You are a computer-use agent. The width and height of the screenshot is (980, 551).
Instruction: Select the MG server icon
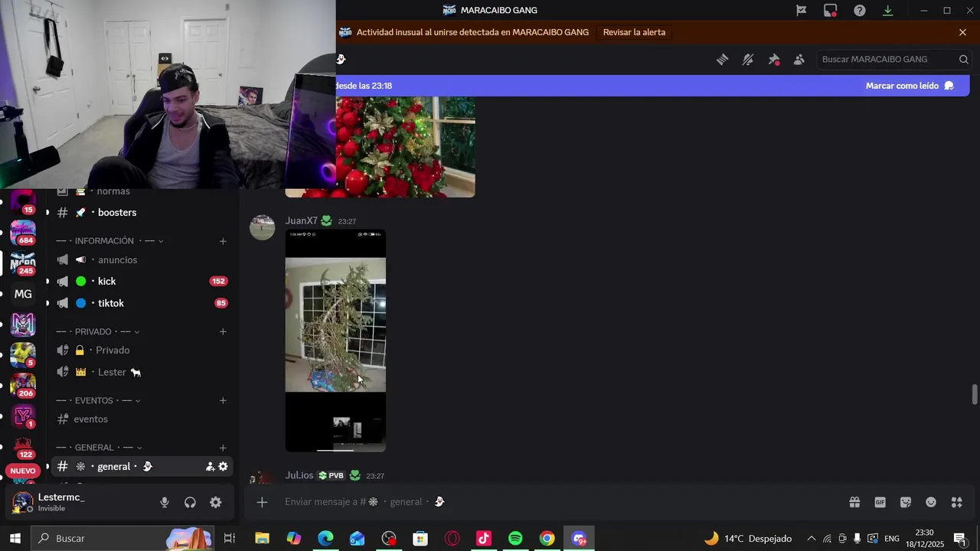click(x=23, y=294)
